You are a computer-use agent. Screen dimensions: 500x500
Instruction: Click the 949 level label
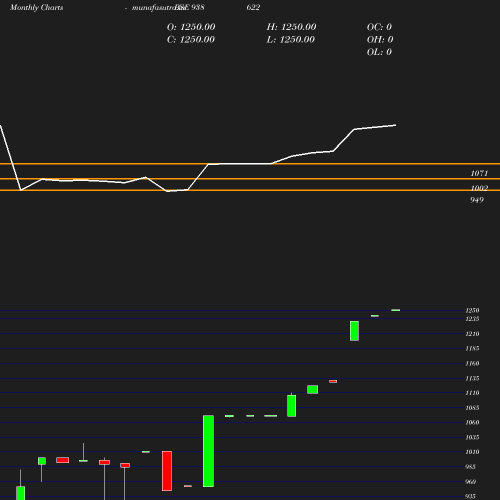tap(477, 200)
